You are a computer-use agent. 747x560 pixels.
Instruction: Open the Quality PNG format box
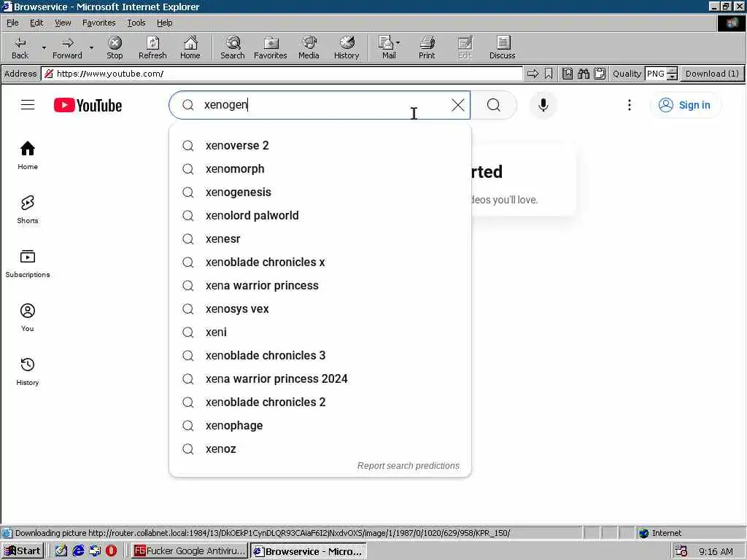coord(656,74)
